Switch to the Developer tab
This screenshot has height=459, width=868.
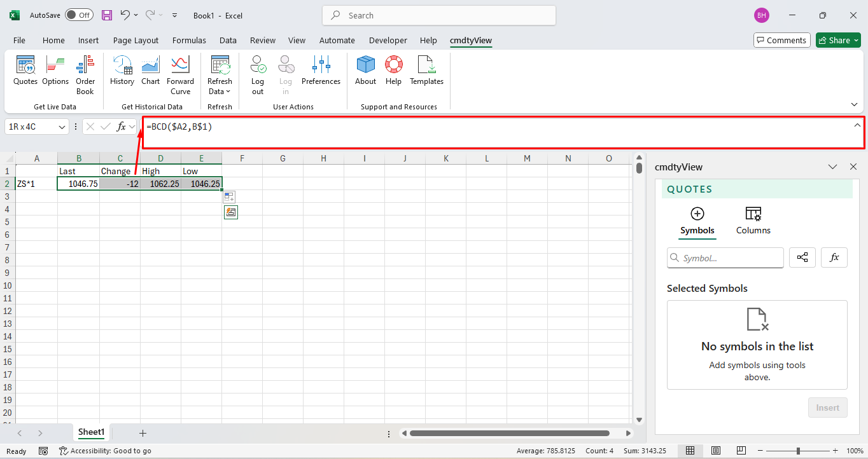(388, 40)
